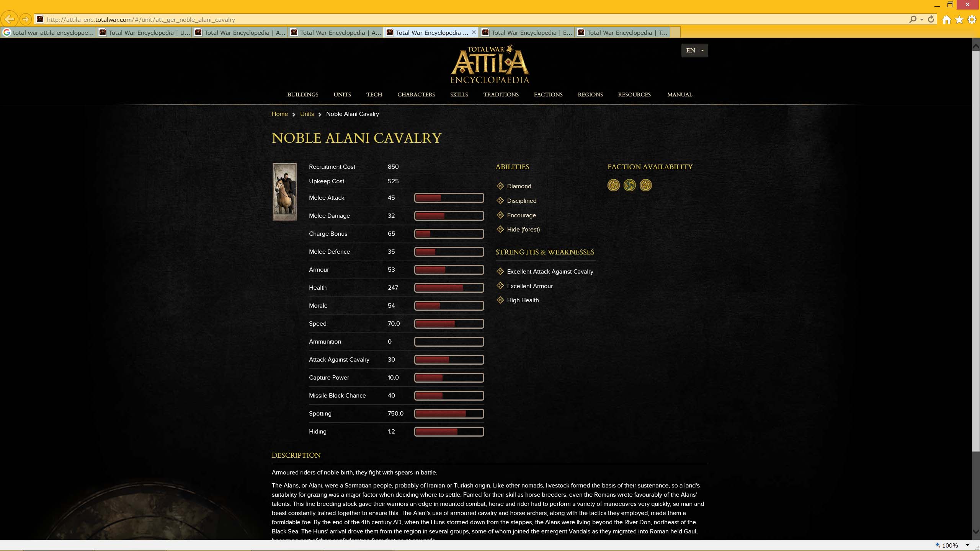This screenshot has height=551, width=980.
Task: Click the second faction emblem under Faction Availability
Action: click(x=630, y=186)
